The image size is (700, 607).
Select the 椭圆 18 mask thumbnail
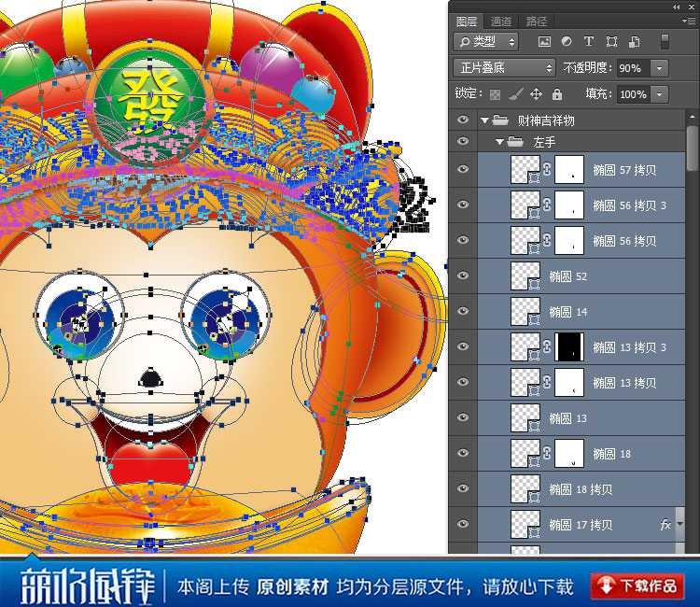[569, 453]
